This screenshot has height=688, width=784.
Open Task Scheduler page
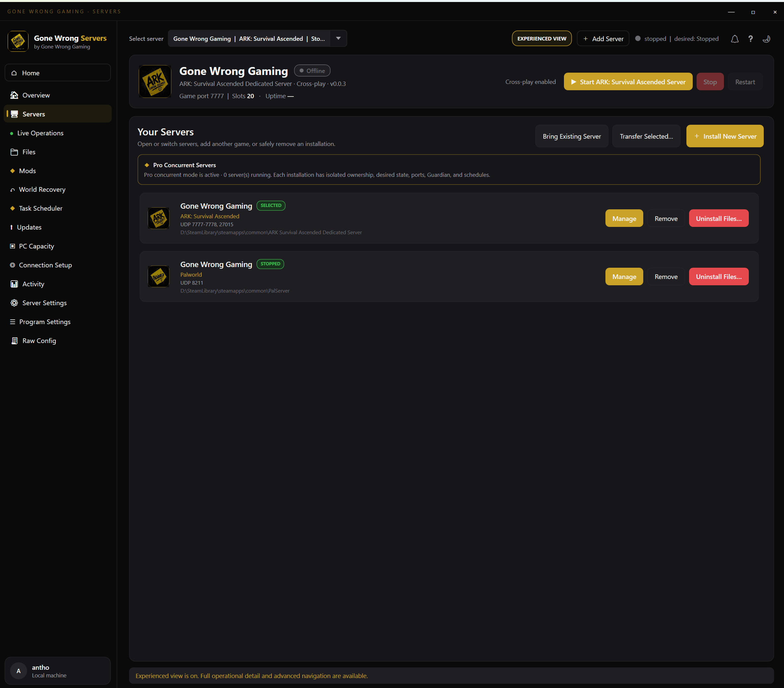point(57,209)
